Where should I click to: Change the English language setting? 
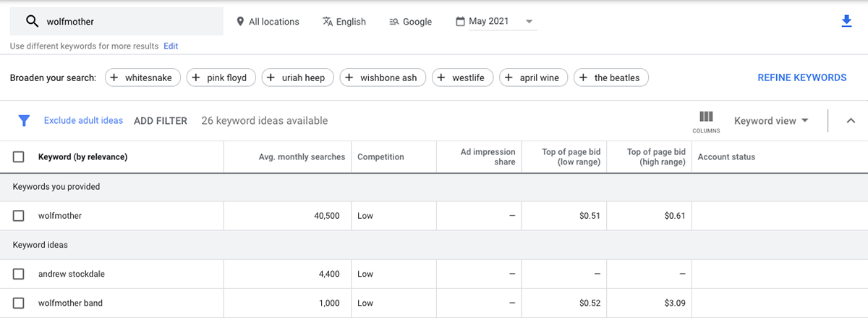click(x=344, y=22)
